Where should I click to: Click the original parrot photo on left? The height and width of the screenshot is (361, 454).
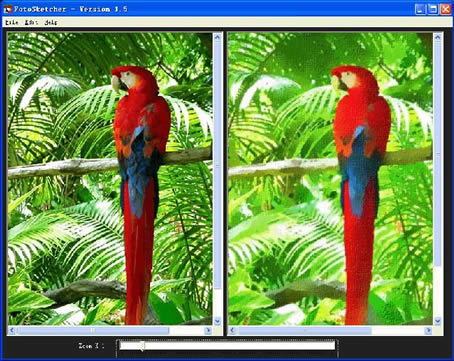click(110, 179)
